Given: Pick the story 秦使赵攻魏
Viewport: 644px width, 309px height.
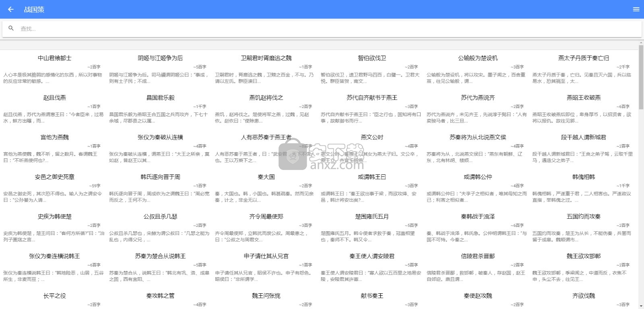Looking at the screenshot, I should (478, 296).
